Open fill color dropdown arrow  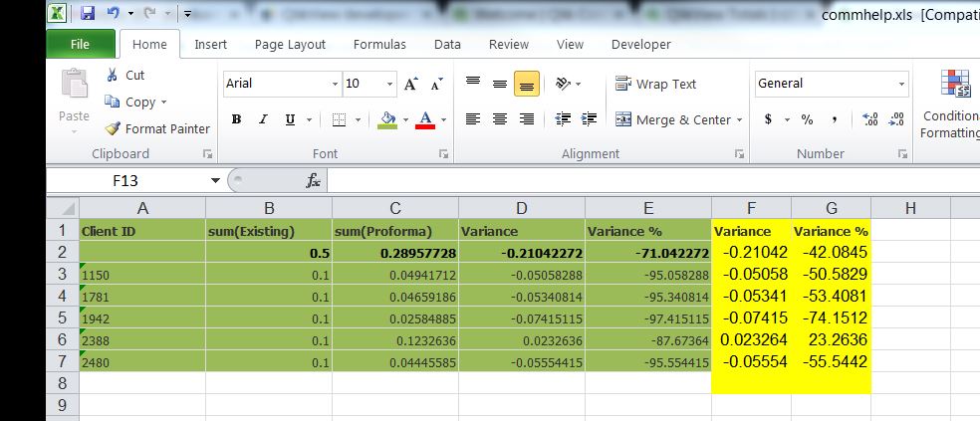pos(405,119)
